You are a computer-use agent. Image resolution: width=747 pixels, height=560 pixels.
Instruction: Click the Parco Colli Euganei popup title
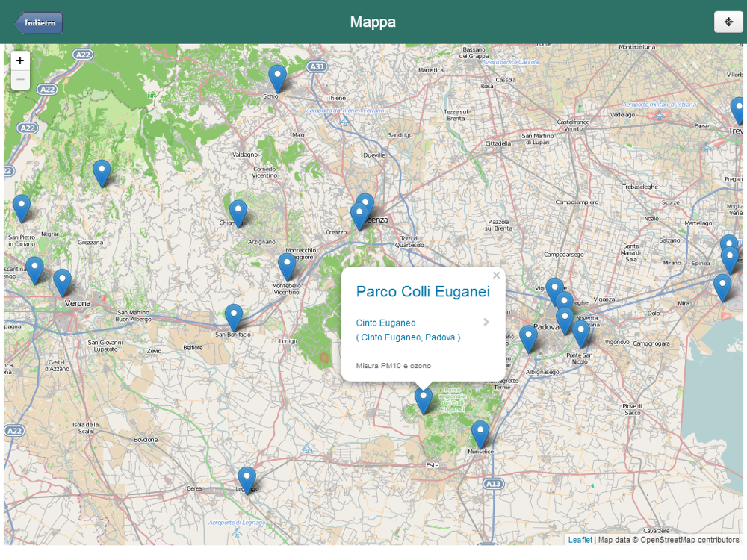pyautogui.click(x=423, y=291)
